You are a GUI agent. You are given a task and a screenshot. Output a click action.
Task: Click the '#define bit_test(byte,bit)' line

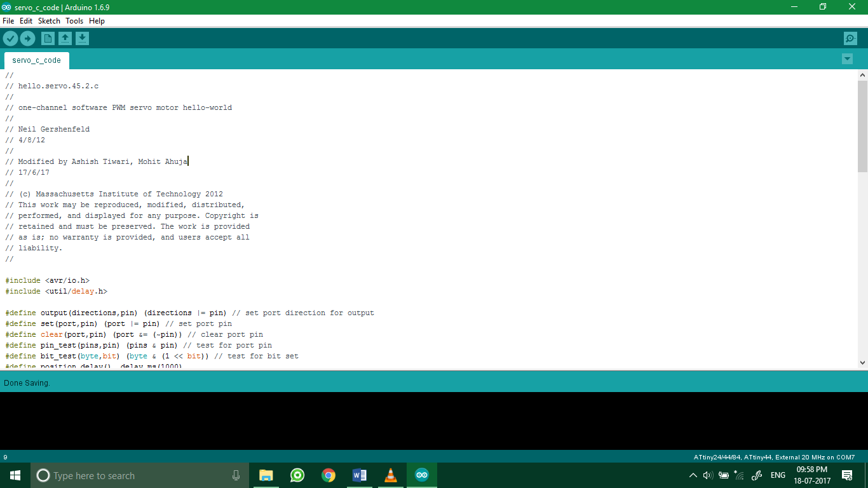[152, 356]
